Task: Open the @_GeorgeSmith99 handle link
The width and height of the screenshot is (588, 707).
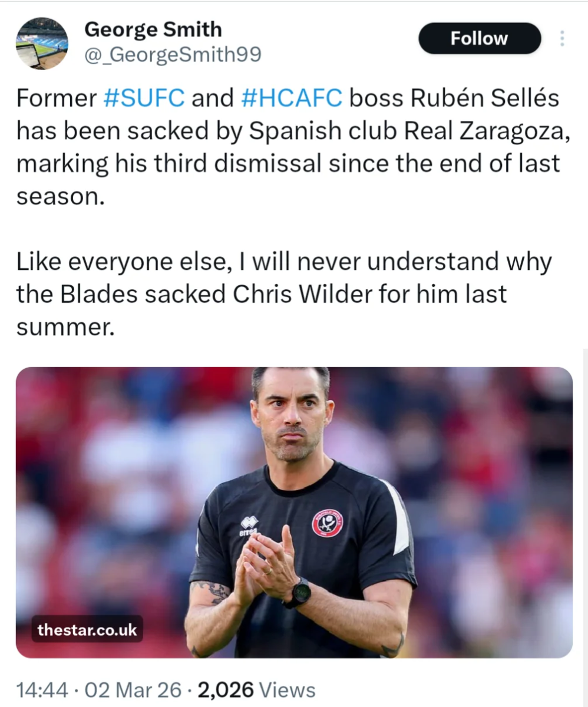Action: (173, 55)
